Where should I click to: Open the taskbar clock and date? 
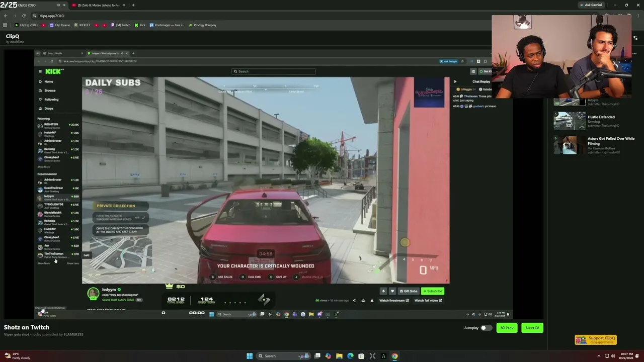pos(626,356)
